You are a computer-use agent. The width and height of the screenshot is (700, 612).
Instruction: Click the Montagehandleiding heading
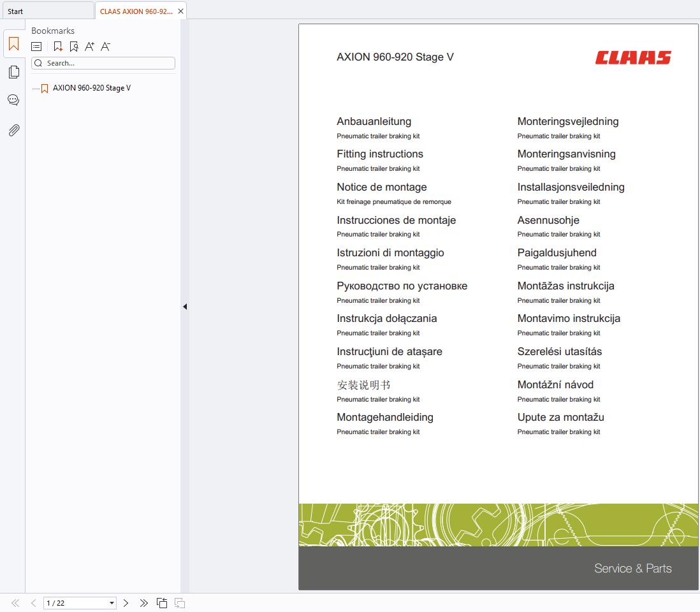click(385, 418)
